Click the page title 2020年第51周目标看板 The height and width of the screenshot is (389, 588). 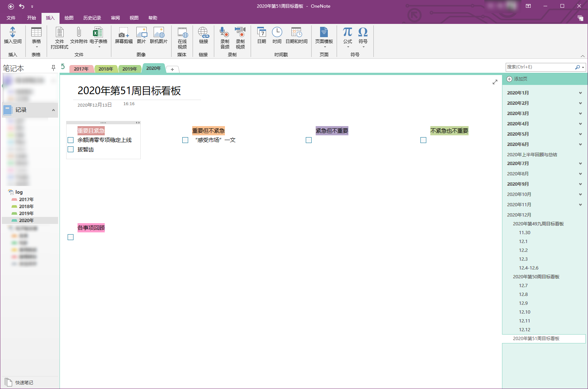[x=129, y=91]
